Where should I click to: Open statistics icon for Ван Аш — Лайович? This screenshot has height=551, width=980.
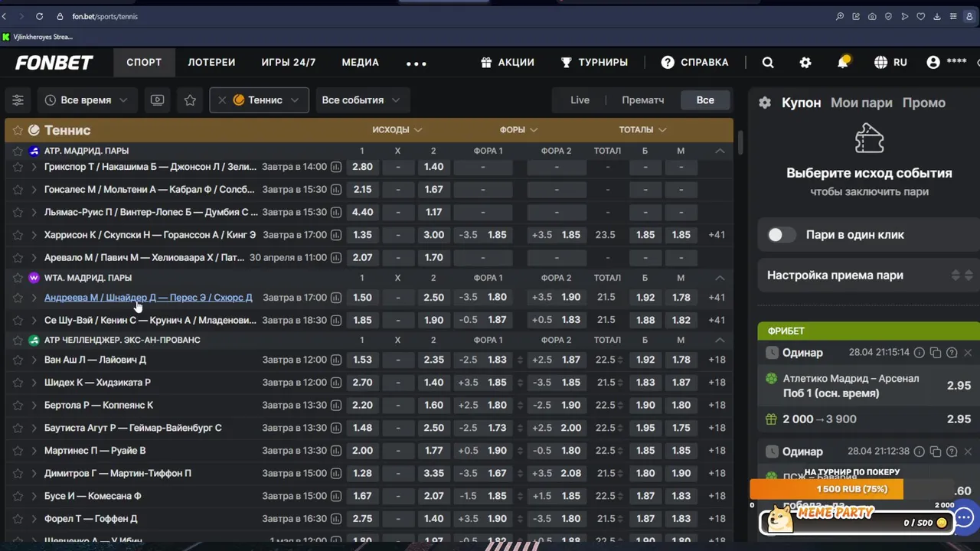335,360
